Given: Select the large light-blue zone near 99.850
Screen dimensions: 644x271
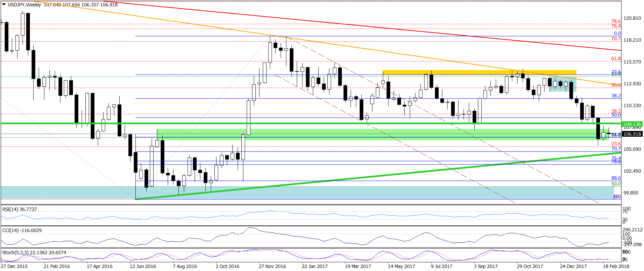Looking at the screenshot, I should [x=307, y=193].
